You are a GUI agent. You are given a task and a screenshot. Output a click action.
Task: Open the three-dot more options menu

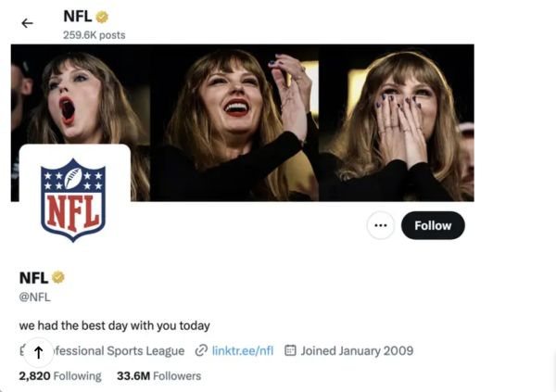[381, 225]
